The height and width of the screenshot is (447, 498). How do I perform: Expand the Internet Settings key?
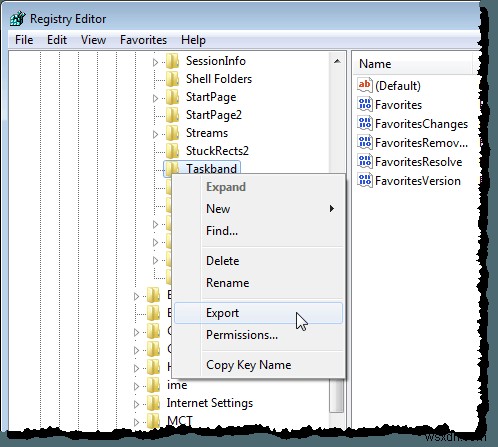pos(136,404)
